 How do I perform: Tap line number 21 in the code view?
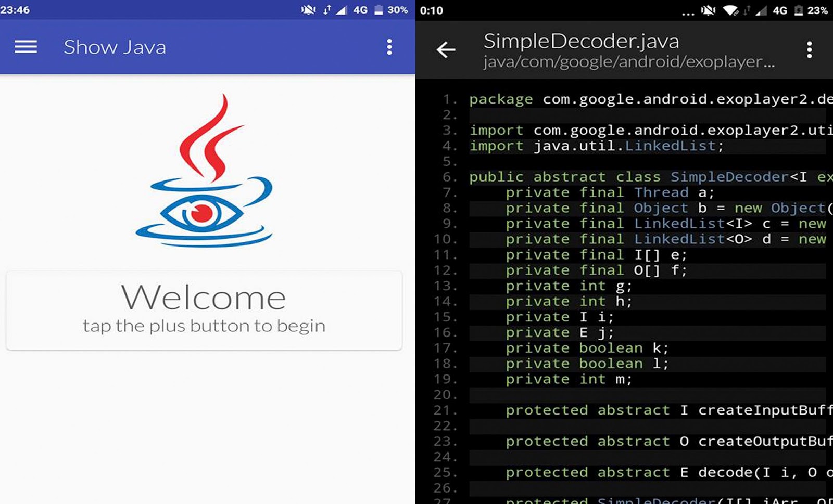click(x=445, y=410)
